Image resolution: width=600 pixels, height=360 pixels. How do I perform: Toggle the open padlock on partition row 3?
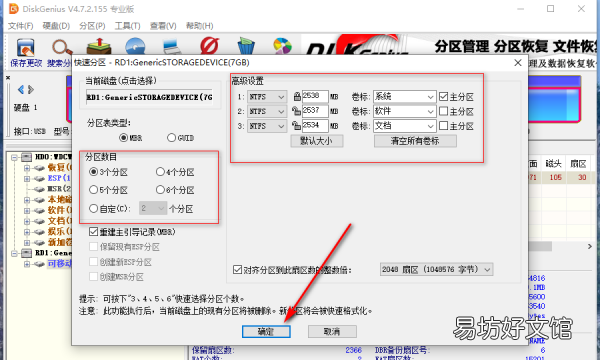tap(296, 125)
